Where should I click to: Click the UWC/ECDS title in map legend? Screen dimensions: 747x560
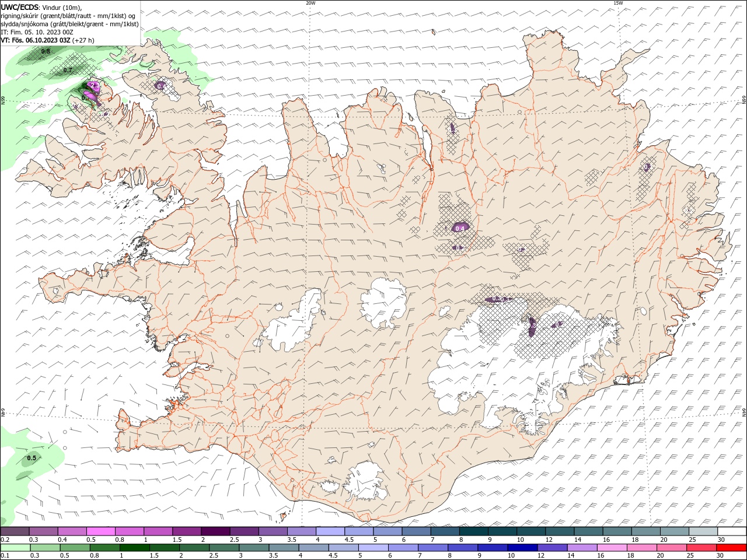coord(20,7)
